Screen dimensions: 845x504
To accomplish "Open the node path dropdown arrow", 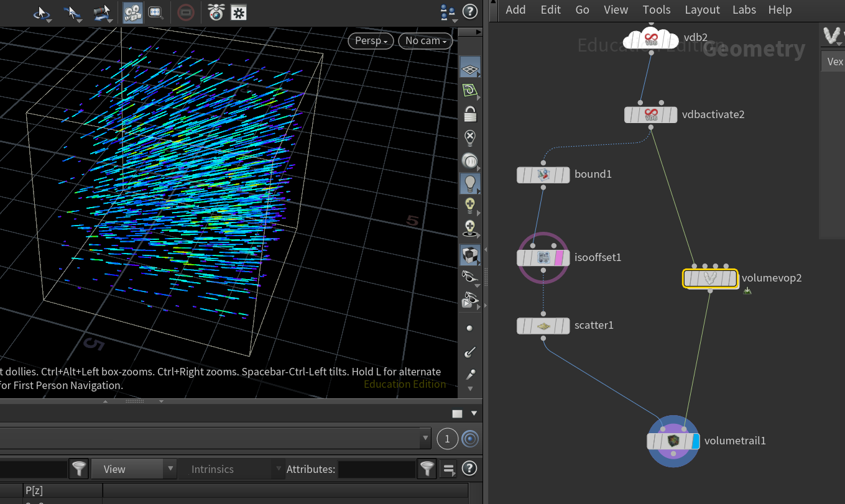I will pos(425,438).
